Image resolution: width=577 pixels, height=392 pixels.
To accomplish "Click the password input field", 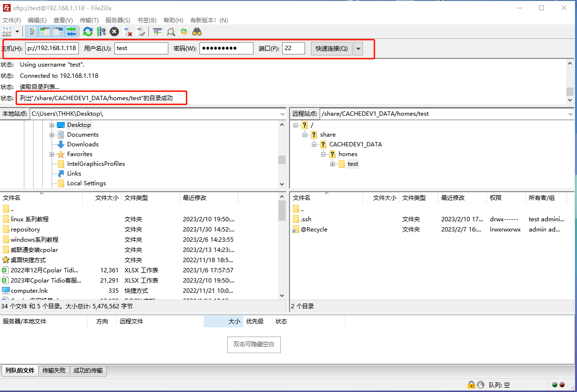I will tap(226, 48).
